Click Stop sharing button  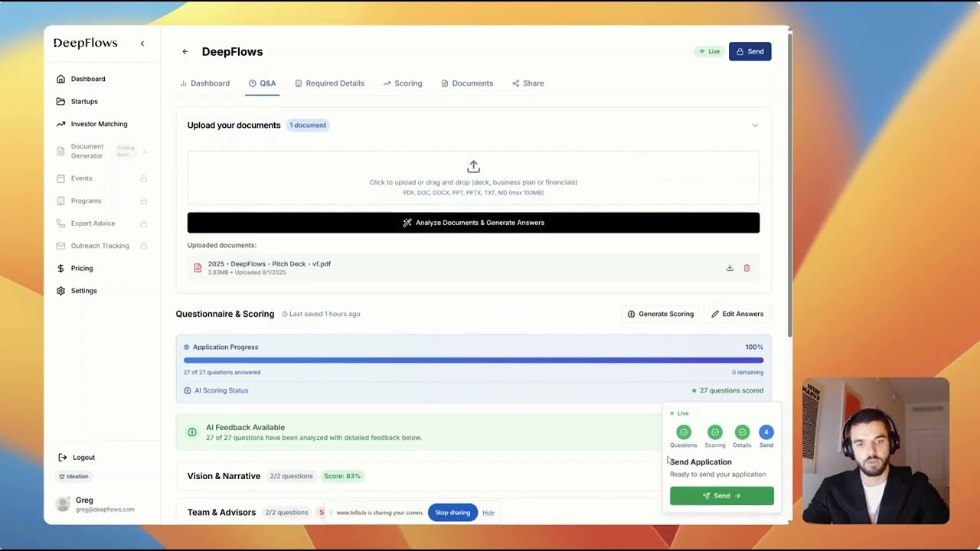(452, 513)
